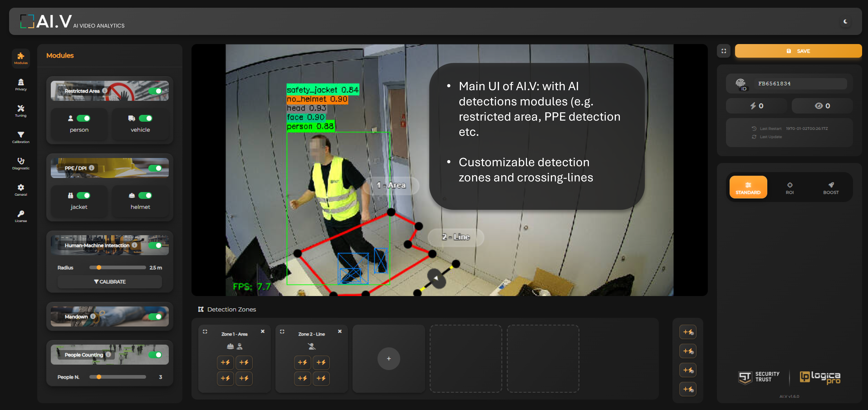
Task: Click the fullscreen icon beside Save
Action: [x=723, y=51]
